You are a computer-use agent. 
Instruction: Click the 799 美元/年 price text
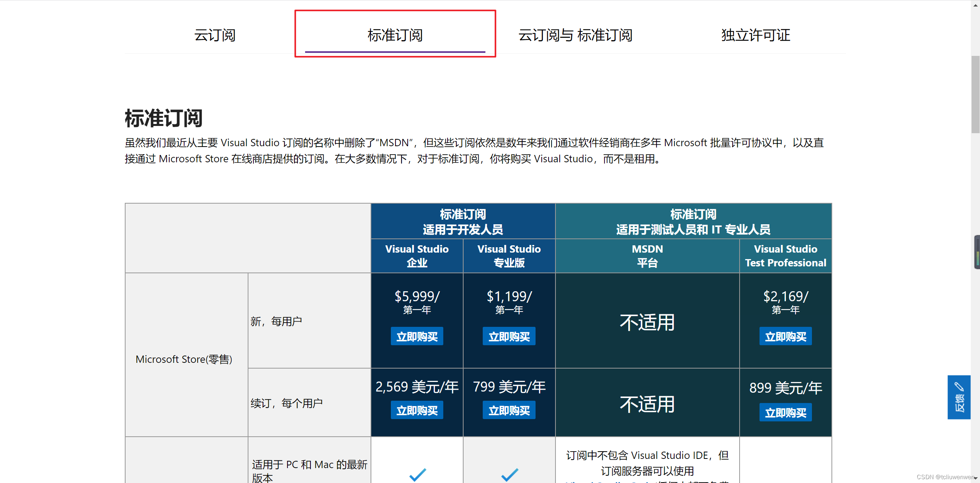tap(509, 387)
